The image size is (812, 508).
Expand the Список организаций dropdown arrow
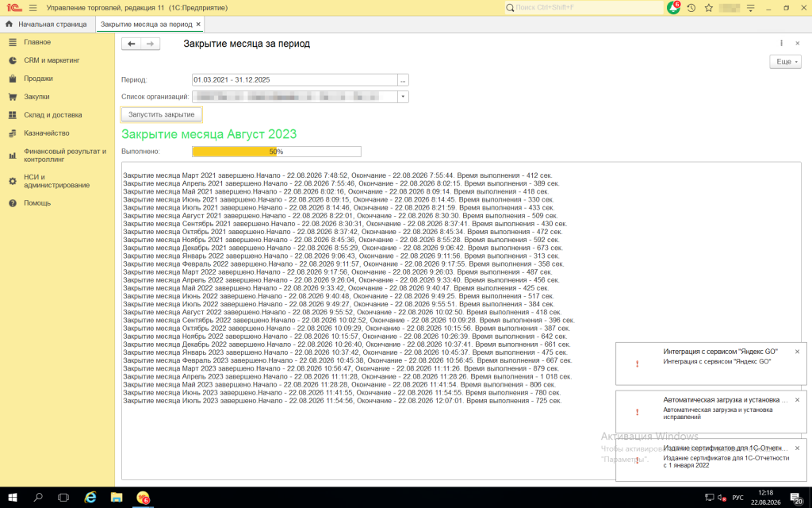[x=403, y=96]
